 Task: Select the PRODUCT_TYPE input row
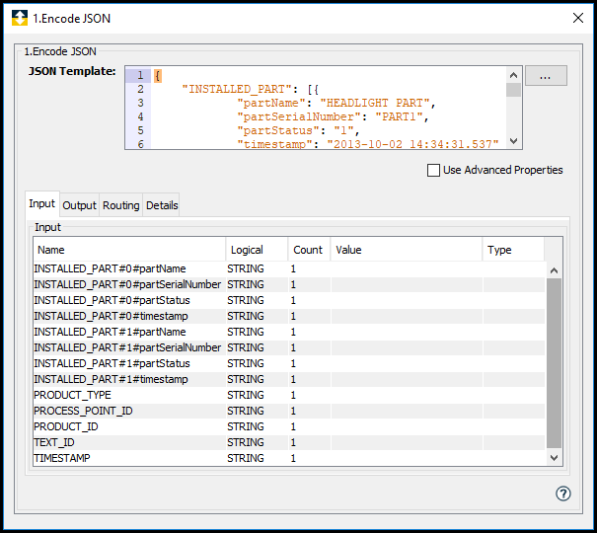[x=289, y=395]
